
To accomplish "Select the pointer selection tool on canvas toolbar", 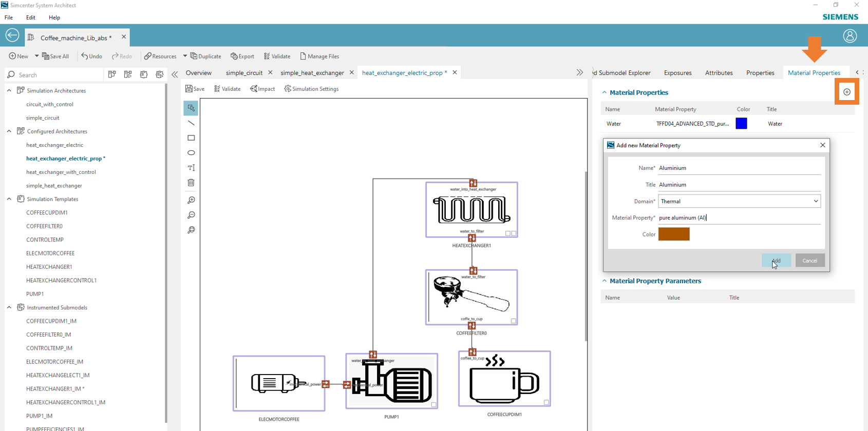I will (x=191, y=108).
